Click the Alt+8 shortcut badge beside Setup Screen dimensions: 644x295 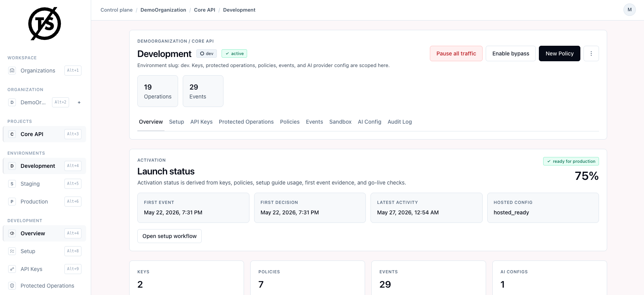coord(73,251)
